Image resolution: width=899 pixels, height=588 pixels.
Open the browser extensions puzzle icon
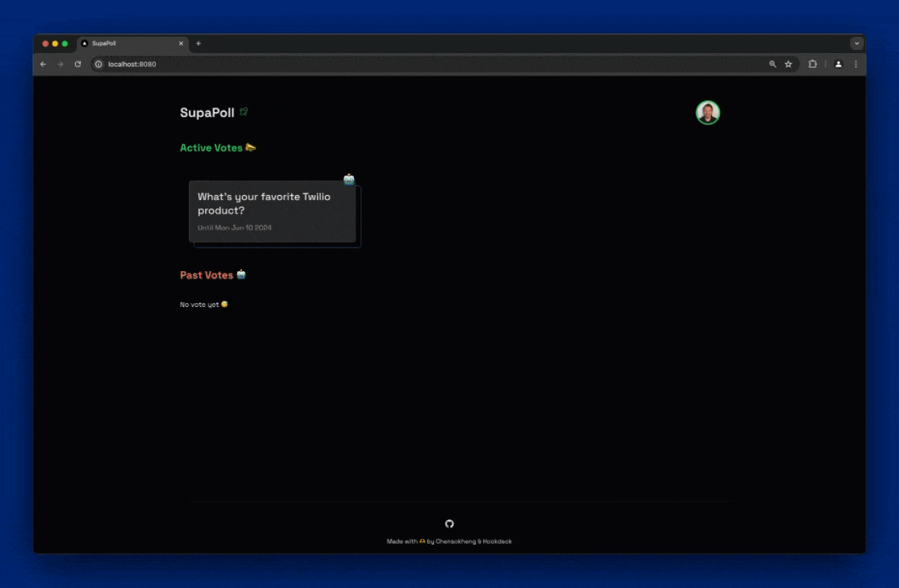click(x=812, y=65)
